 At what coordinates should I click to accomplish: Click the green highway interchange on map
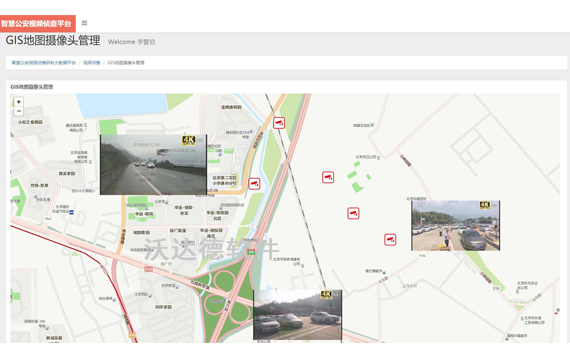(225, 291)
